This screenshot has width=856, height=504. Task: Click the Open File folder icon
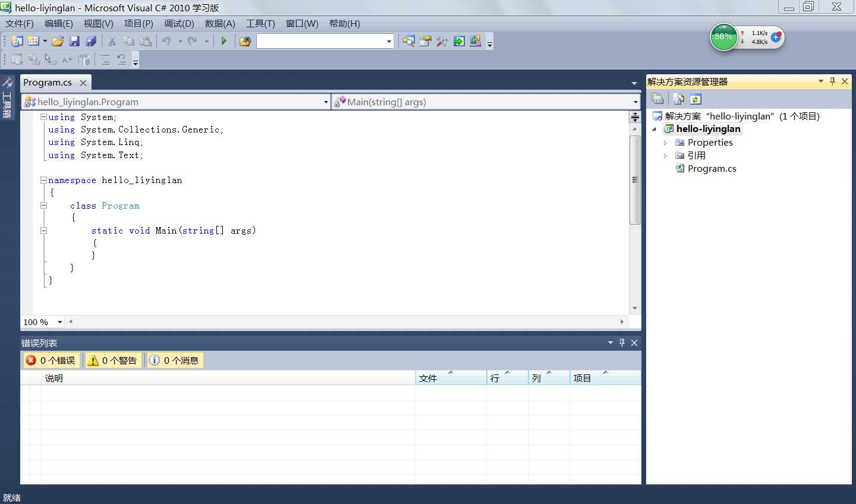click(58, 41)
